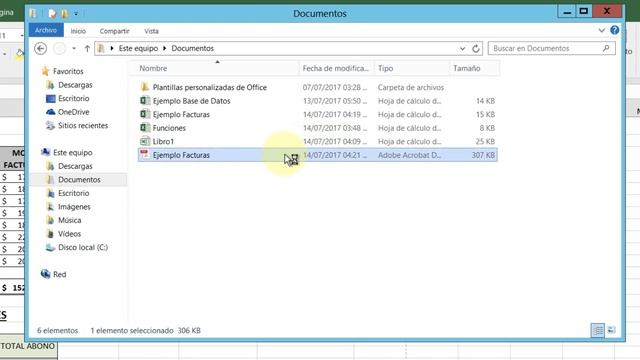
Task: Click the OneDrive cloud icon
Action: [x=51, y=111]
